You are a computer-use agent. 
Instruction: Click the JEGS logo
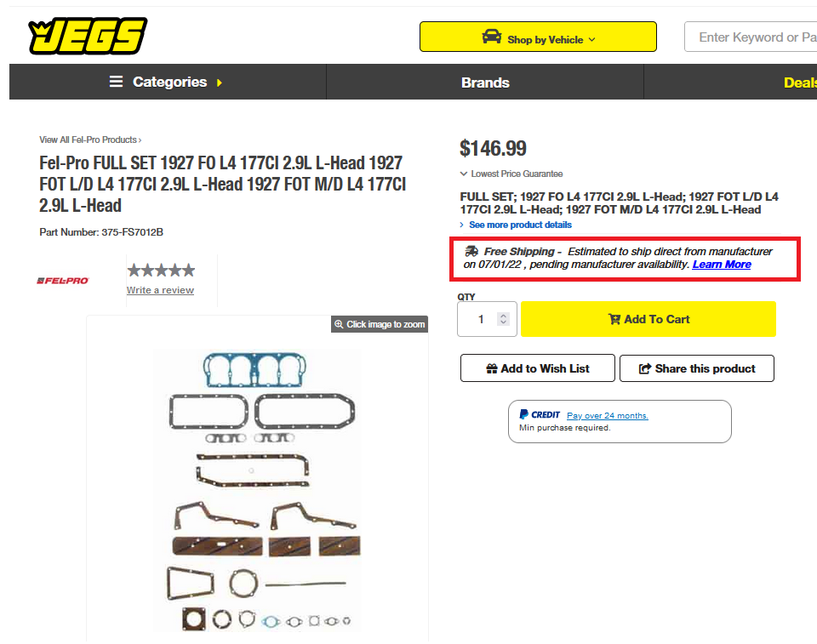[x=88, y=37]
